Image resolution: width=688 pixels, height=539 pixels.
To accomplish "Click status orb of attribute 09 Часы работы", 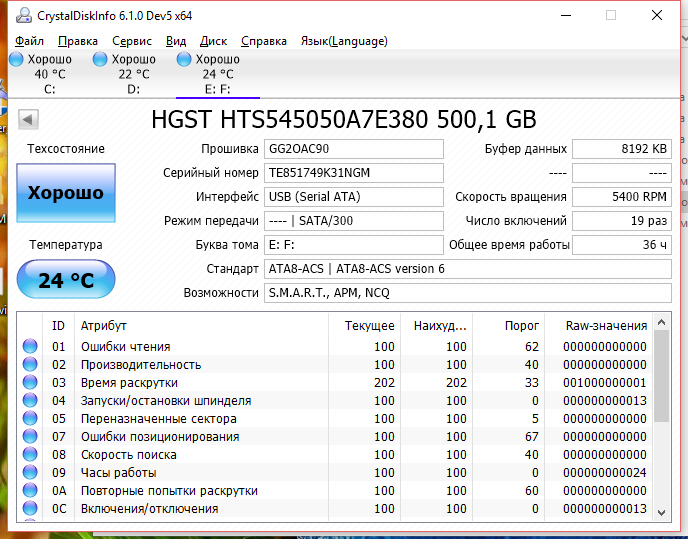I will [x=30, y=472].
